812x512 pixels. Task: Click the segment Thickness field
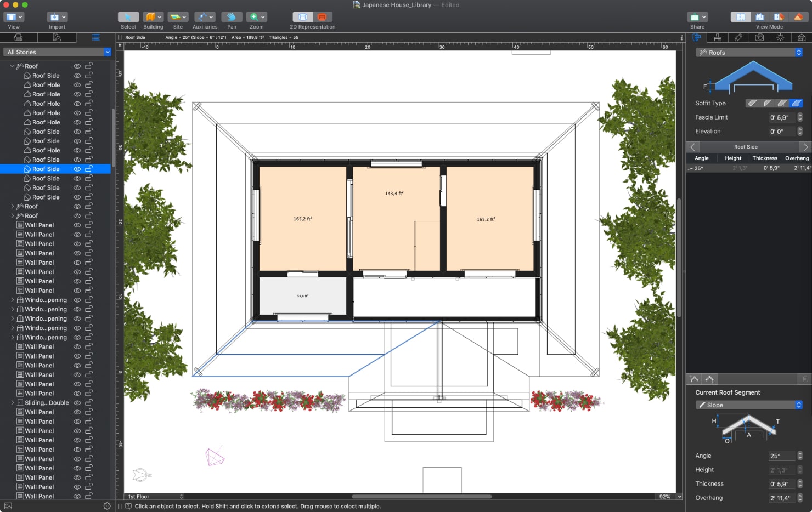tap(782, 484)
